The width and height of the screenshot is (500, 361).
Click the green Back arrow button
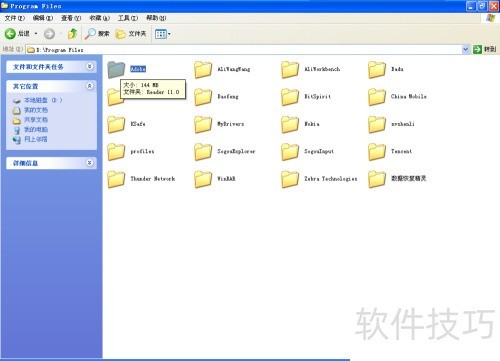coord(10,33)
